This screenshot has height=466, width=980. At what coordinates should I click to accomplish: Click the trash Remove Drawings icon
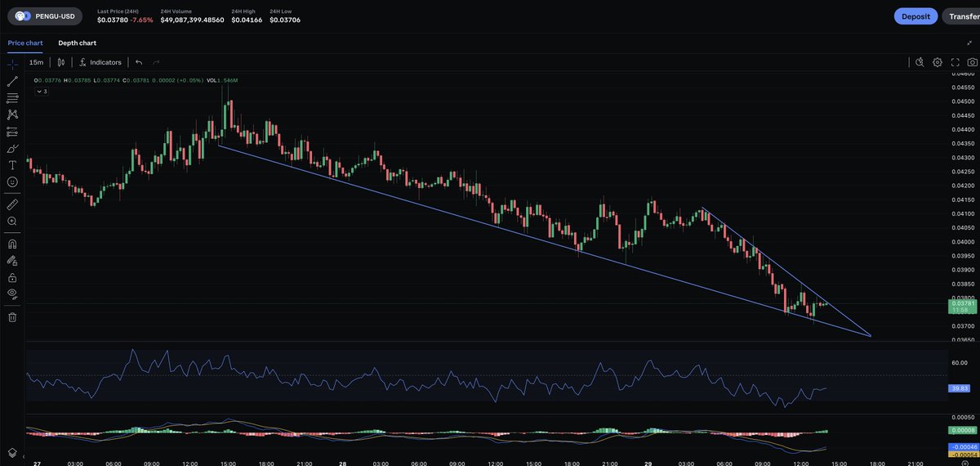tap(12, 316)
